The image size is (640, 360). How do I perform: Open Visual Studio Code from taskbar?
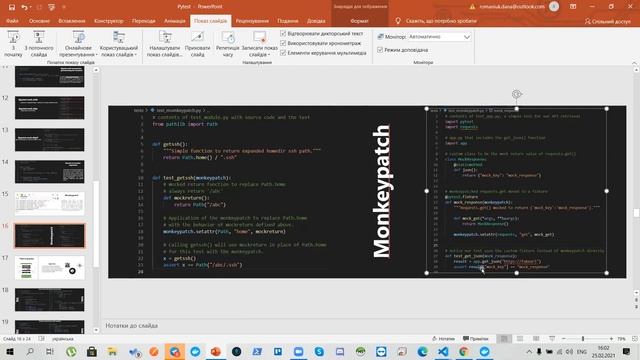point(443,351)
